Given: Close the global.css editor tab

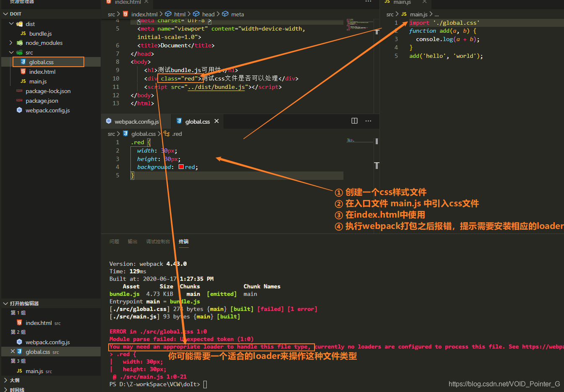Looking at the screenshot, I should tap(216, 121).
